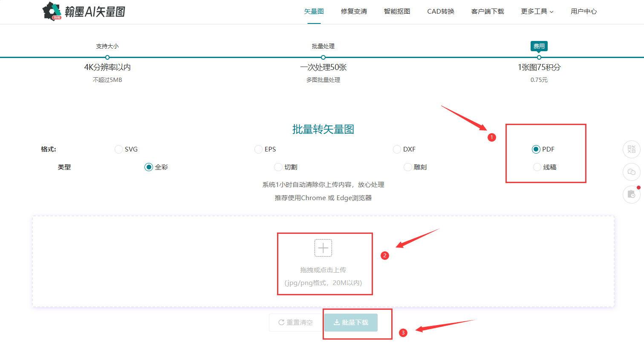
Task: Open the 用户中心 page
Action: coord(584,12)
